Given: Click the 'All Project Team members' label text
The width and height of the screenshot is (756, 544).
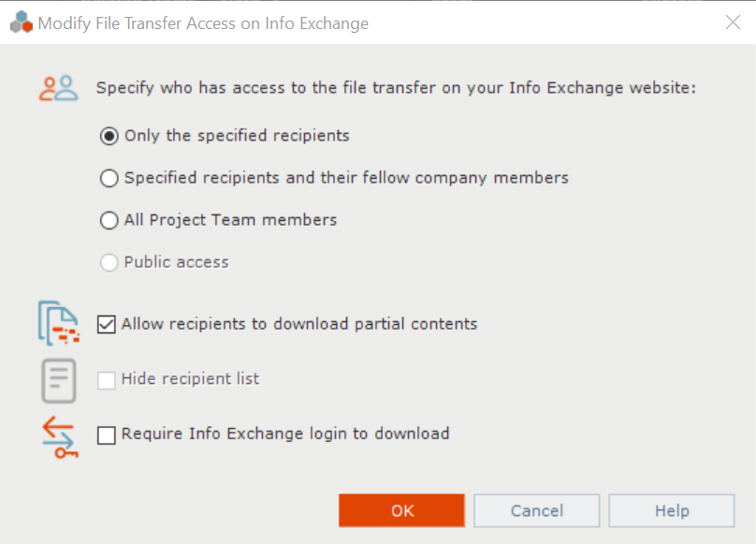Looking at the screenshot, I should [230, 220].
